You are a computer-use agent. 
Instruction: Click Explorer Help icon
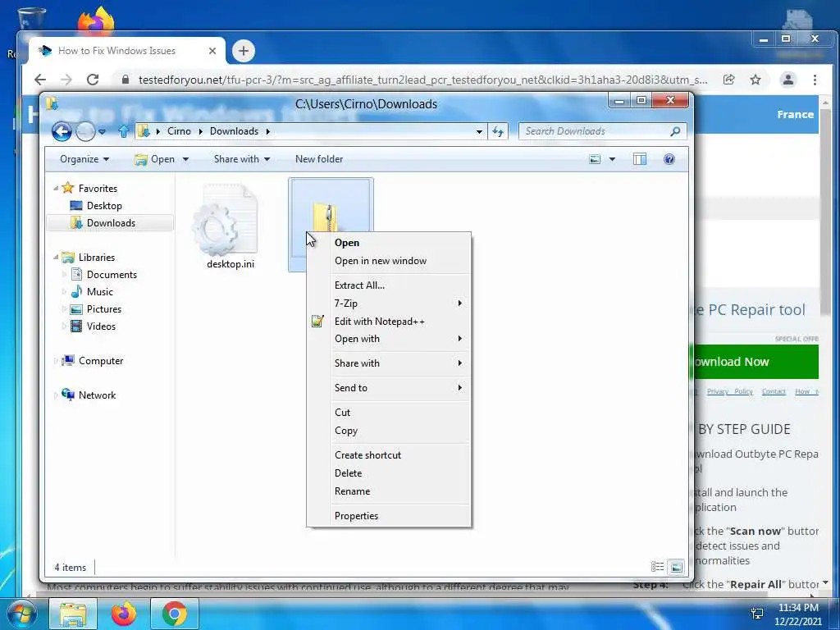(669, 159)
